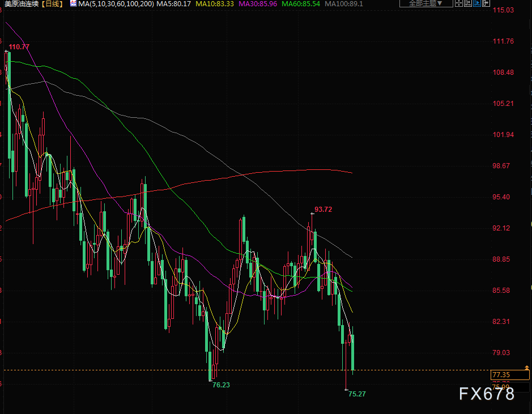Screen dimensions: 532x414
Task: Click the 美原油连续 symbol name
Action: tap(22, 4)
